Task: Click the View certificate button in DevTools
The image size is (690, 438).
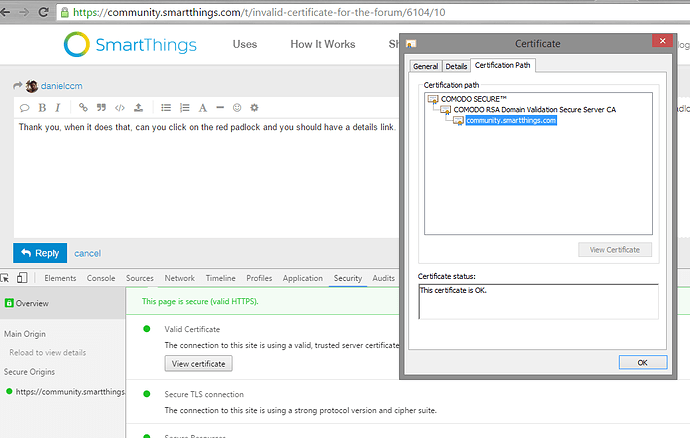Action: [x=198, y=364]
